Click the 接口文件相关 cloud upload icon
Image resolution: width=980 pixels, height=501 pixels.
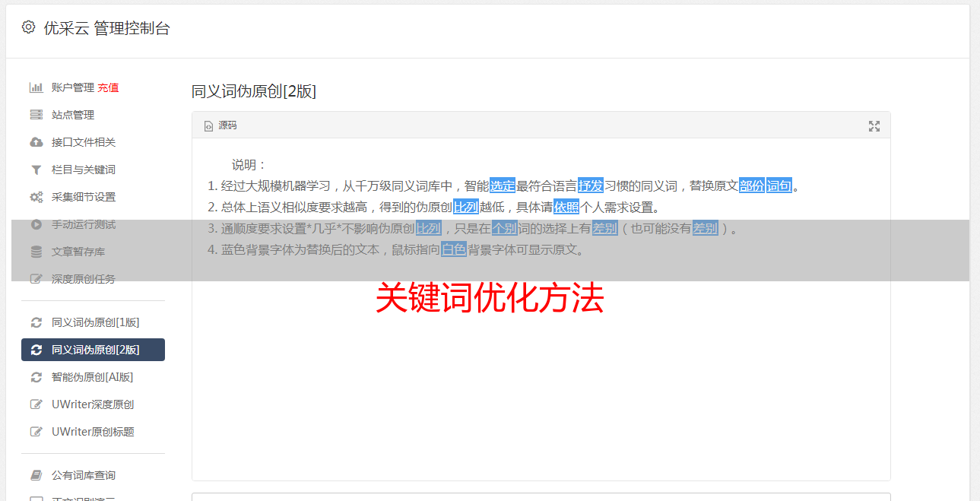click(36, 142)
